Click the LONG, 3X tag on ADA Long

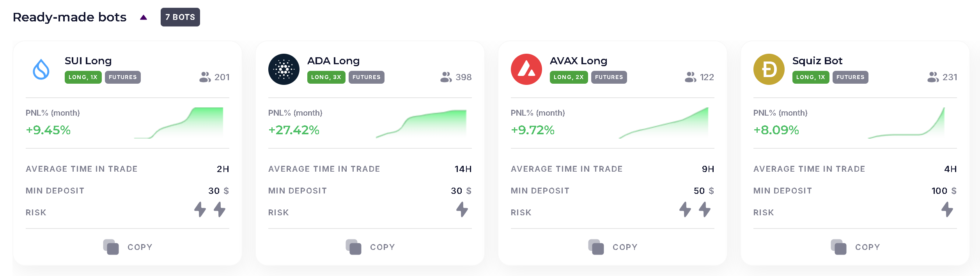pyautogui.click(x=326, y=77)
